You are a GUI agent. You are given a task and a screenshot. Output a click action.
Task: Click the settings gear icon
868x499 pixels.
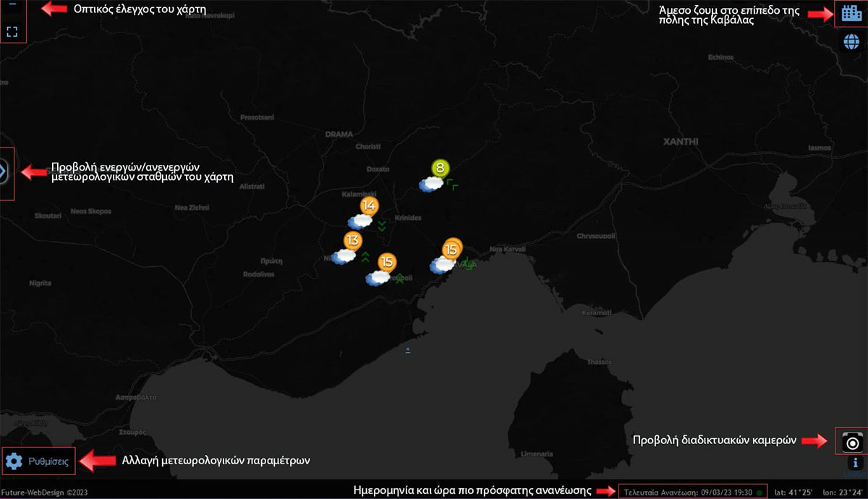pos(14,461)
